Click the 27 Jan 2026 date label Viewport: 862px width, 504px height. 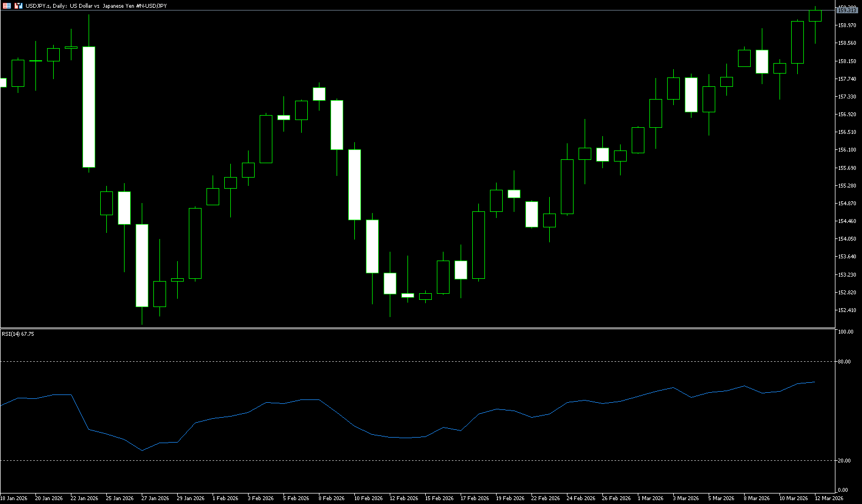click(155, 498)
